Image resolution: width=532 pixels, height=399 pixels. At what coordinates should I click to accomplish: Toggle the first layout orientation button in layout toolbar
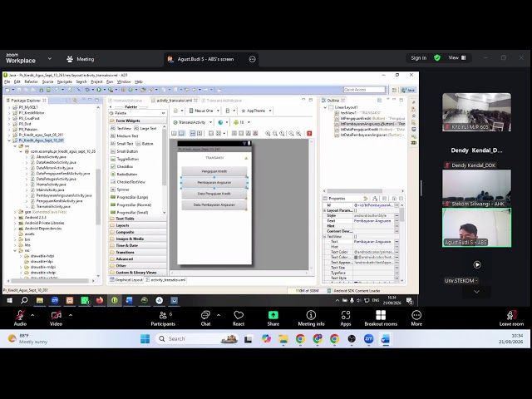click(174, 133)
